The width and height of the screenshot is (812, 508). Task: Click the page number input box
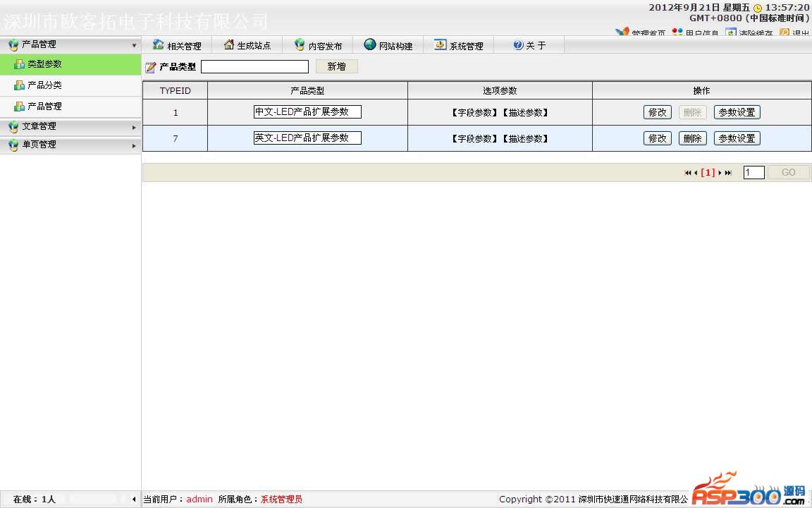point(754,172)
